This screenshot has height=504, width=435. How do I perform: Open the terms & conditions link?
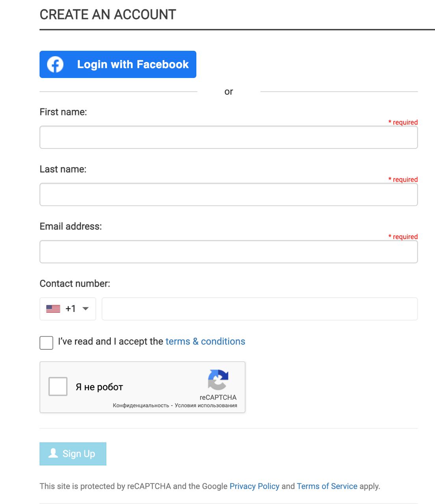(205, 341)
